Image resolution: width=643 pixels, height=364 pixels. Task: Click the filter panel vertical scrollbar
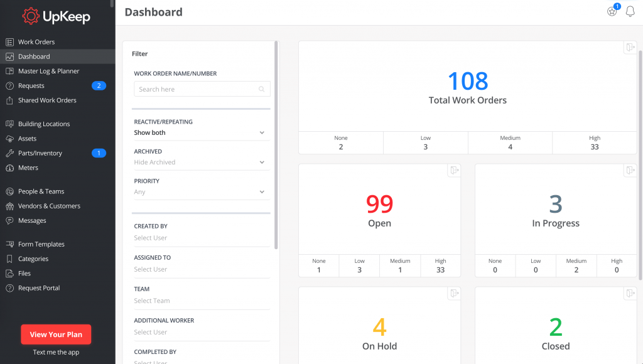point(276,145)
